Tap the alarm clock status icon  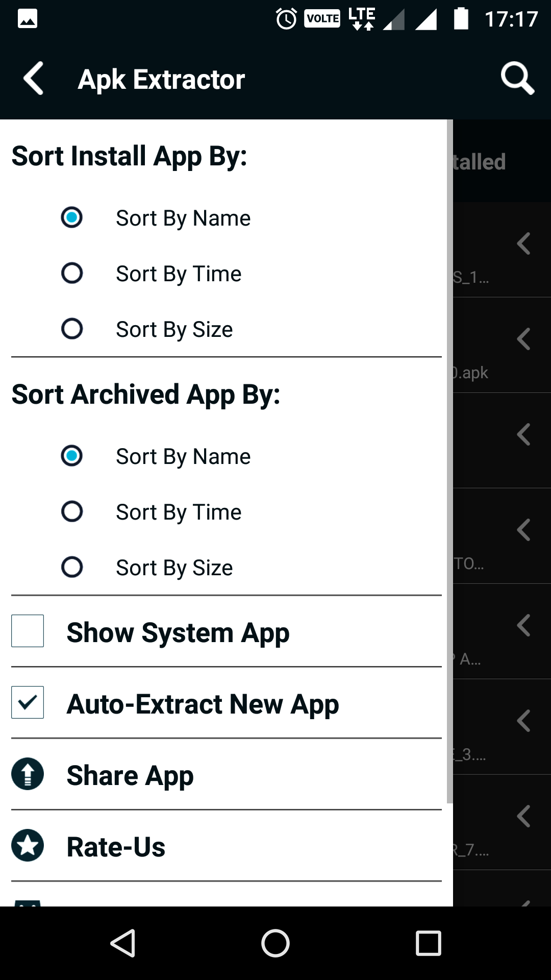[x=286, y=19]
